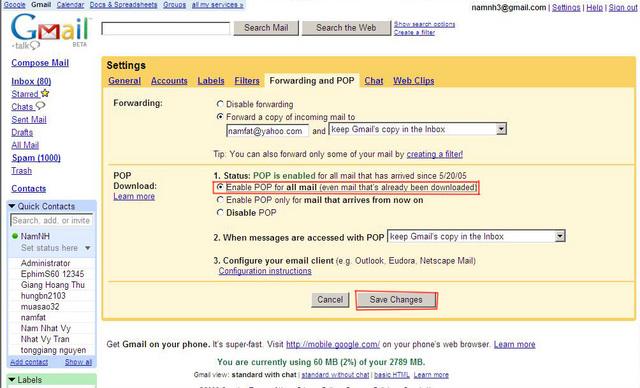Click the Sign out link
The height and width of the screenshot is (388, 640).
click(623, 7)
